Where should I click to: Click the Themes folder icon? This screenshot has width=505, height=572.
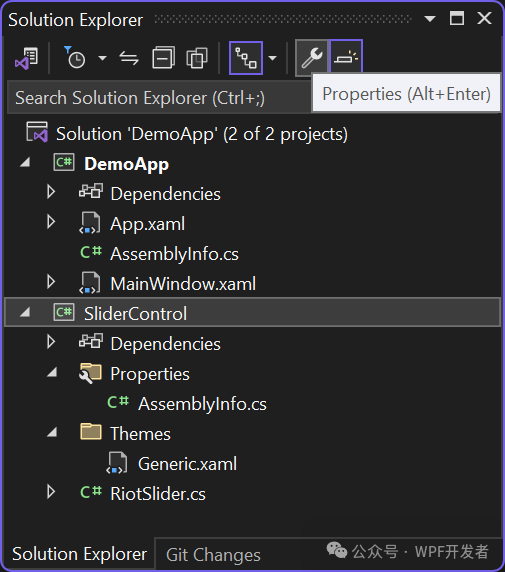click(91, 432)
